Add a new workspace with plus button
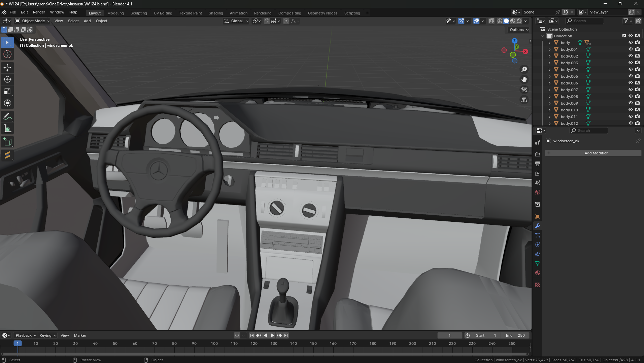Screen dimensions: 644x363 pos(367,13)
